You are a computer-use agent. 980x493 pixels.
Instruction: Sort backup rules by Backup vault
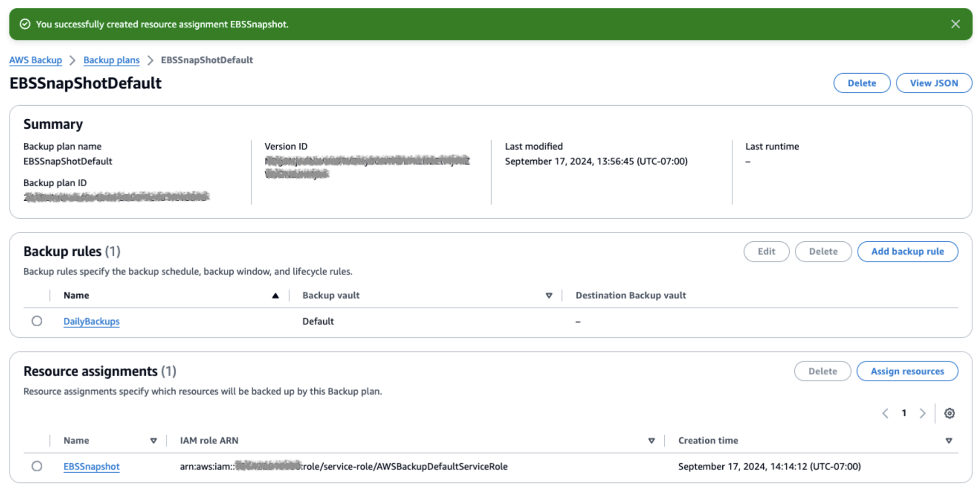tap(549, 296)
